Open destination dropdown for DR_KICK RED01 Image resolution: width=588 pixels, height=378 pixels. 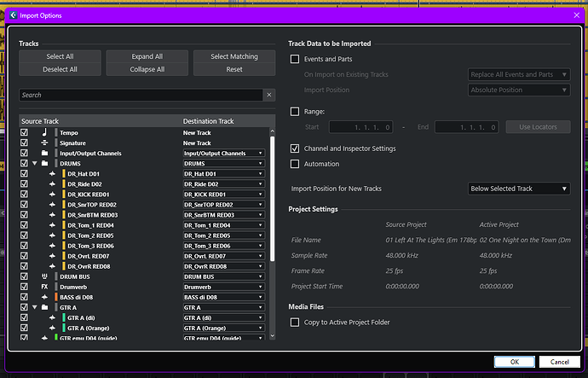(224, 195)
